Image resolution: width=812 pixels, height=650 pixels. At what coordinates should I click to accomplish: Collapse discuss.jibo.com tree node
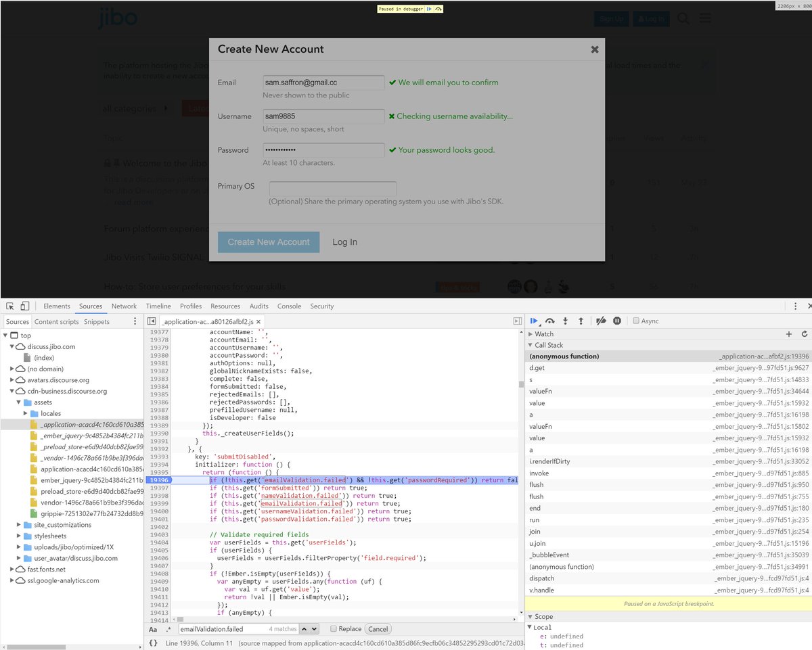click(x=13, y=346)
